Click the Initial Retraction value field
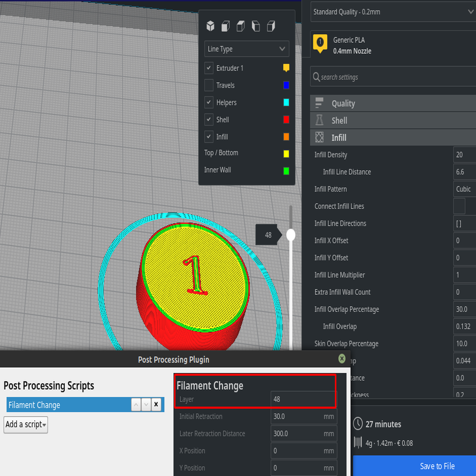The width and height of the screenshot is (476, 476). pyautogui.click(x=304, y=416)
